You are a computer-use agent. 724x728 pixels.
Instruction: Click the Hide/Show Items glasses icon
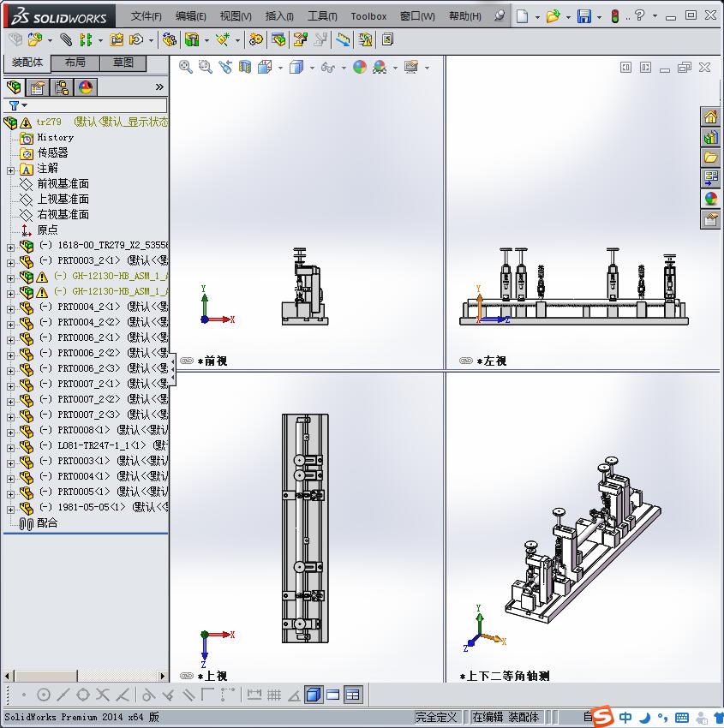[329, 67]
